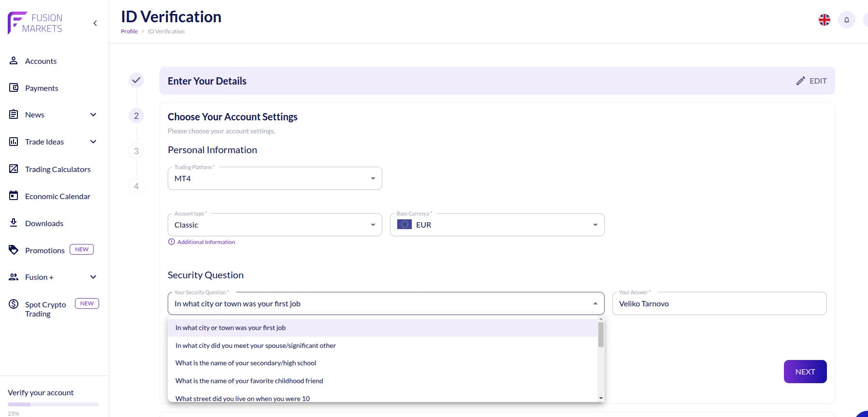Open notifications bell
The image size is (868, 417).
click(x=847, y=20)
